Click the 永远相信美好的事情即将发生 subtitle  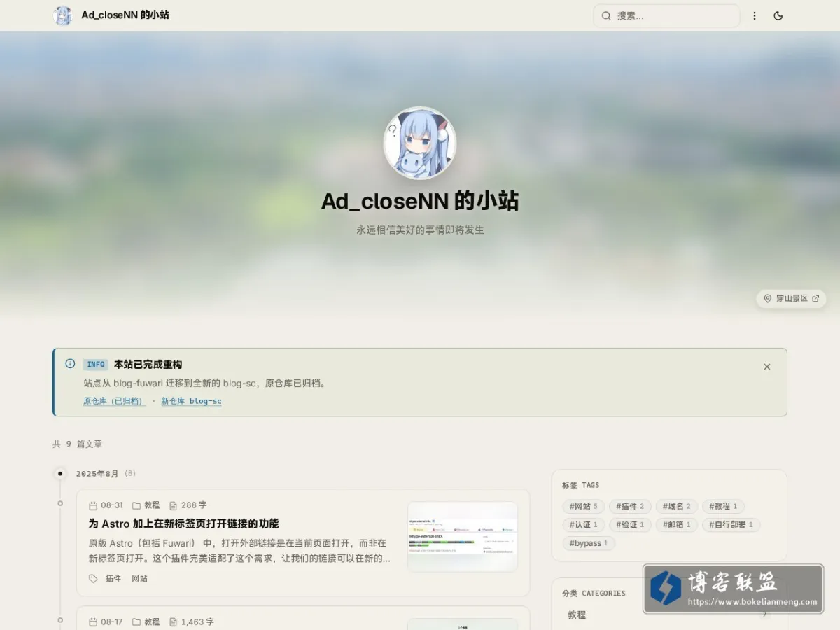click(x=420, y=230)
